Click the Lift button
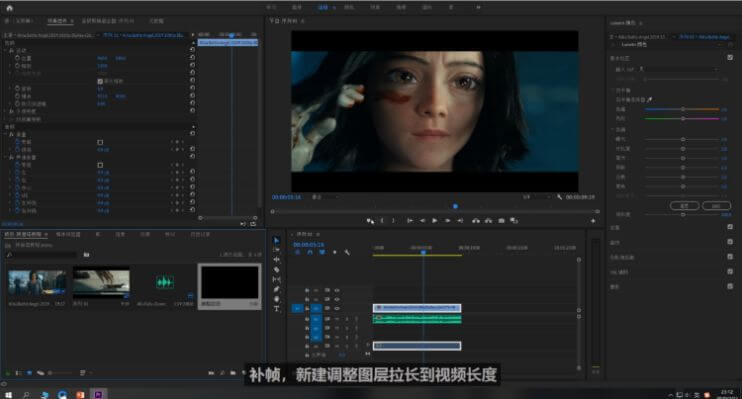The height and width of the screenshot is (399, 742). pyautogui.click(x=476, y=221)
